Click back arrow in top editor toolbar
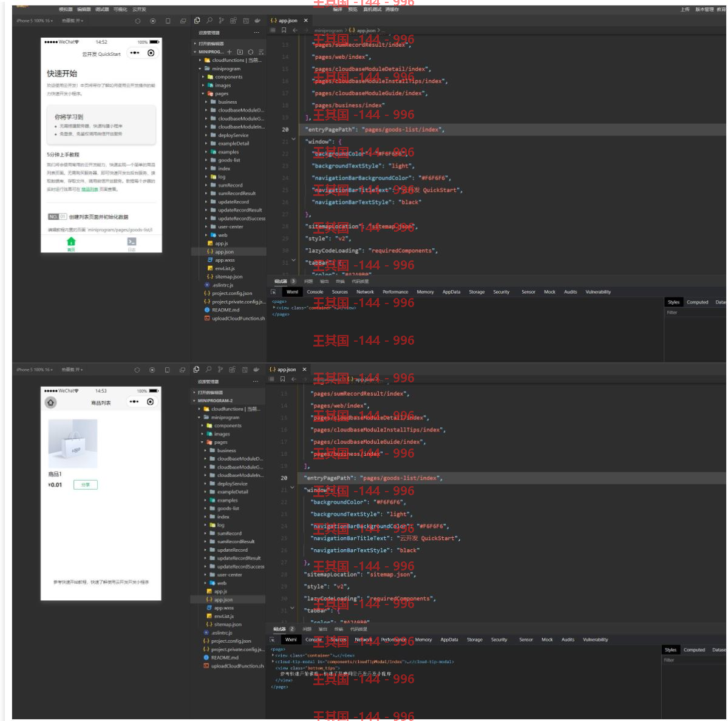728x721 pixels. point(295,30)
